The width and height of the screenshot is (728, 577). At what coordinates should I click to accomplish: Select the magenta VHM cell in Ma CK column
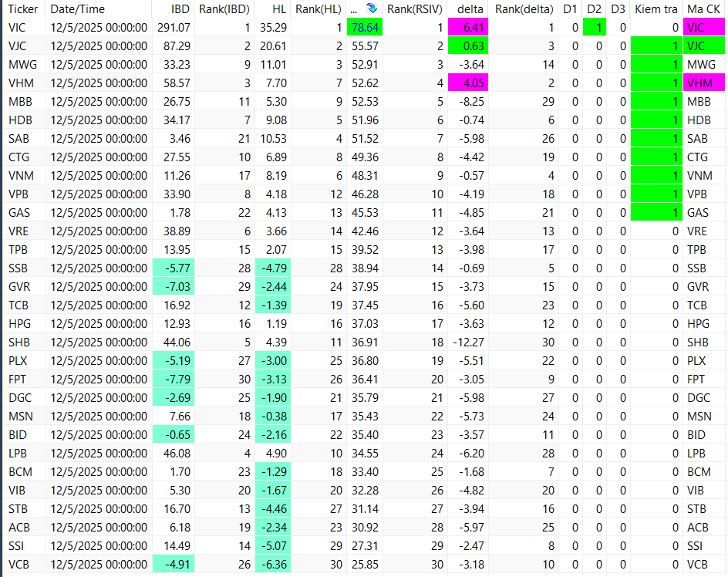point(704,83)
